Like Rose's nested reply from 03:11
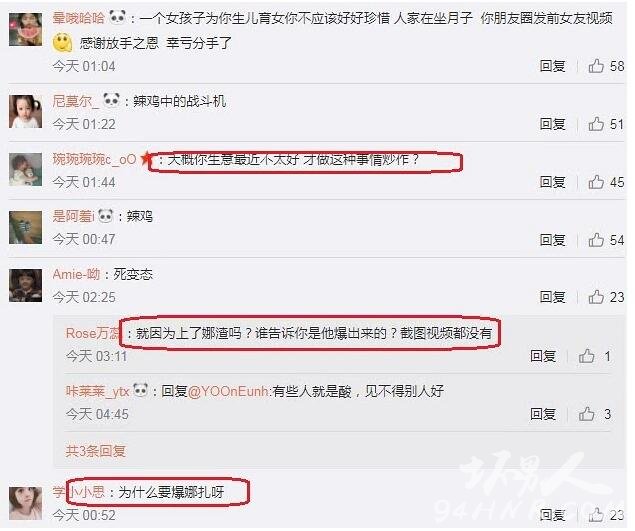The height and width of the screenshot is (531, 635). [586, 356]
